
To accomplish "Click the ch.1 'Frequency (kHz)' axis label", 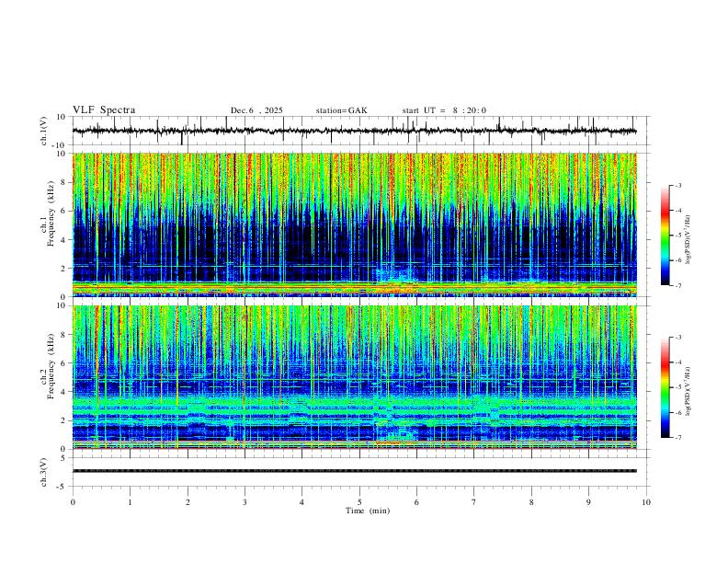I will (x=51, y=213).
